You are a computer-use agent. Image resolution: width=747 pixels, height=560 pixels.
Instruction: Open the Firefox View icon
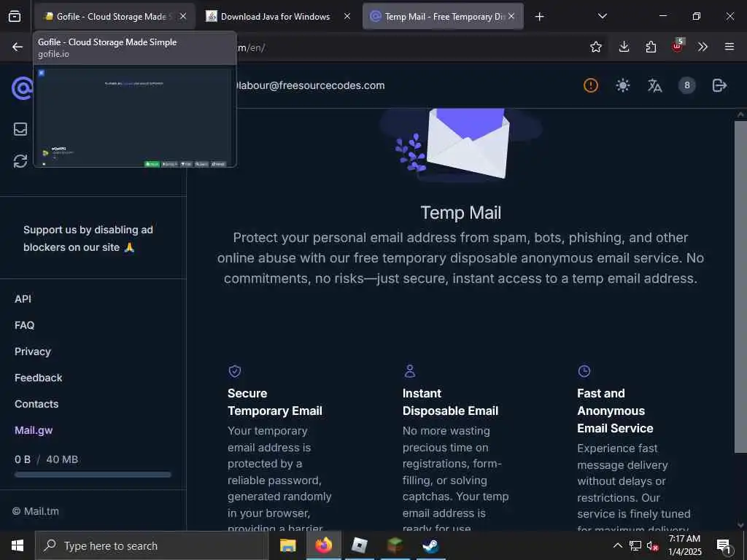point(15,16)
